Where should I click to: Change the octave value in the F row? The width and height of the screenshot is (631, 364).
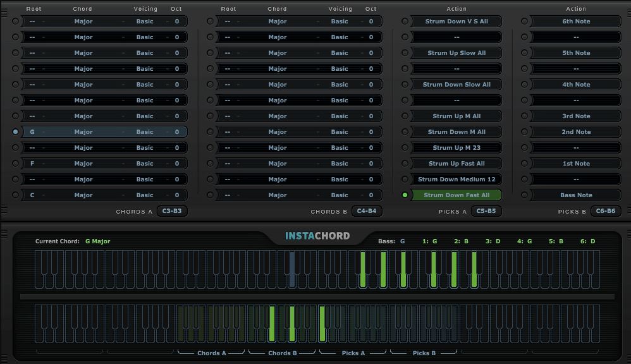point(176,163)
